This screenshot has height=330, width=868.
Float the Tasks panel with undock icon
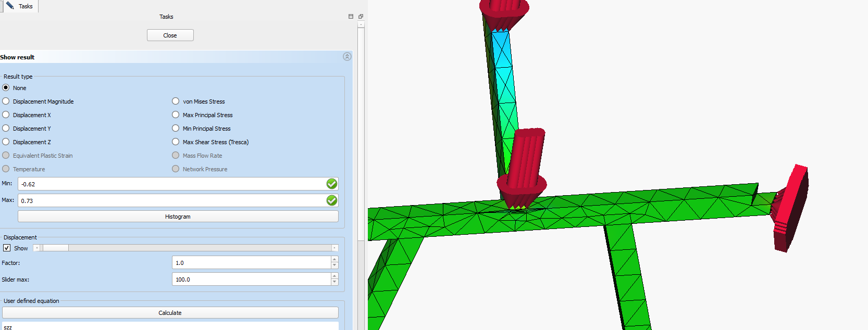pyautogui.click(x=361, y=17)
